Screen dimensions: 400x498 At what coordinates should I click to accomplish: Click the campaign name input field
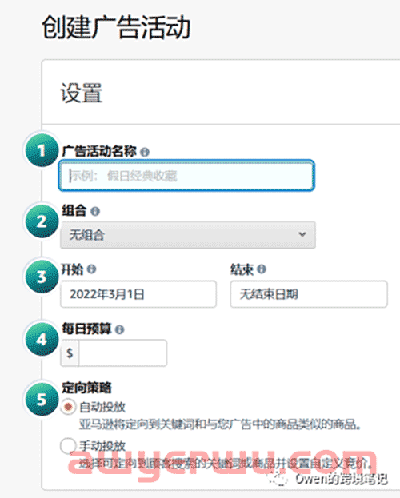pyautogui.click(x=186, y=175)
